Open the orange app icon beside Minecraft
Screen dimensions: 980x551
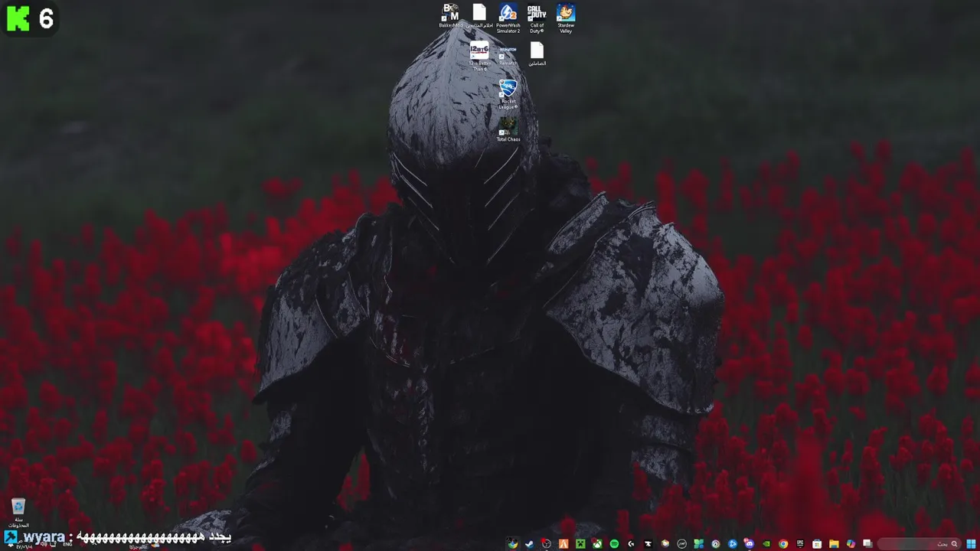[x=563, y=544]
